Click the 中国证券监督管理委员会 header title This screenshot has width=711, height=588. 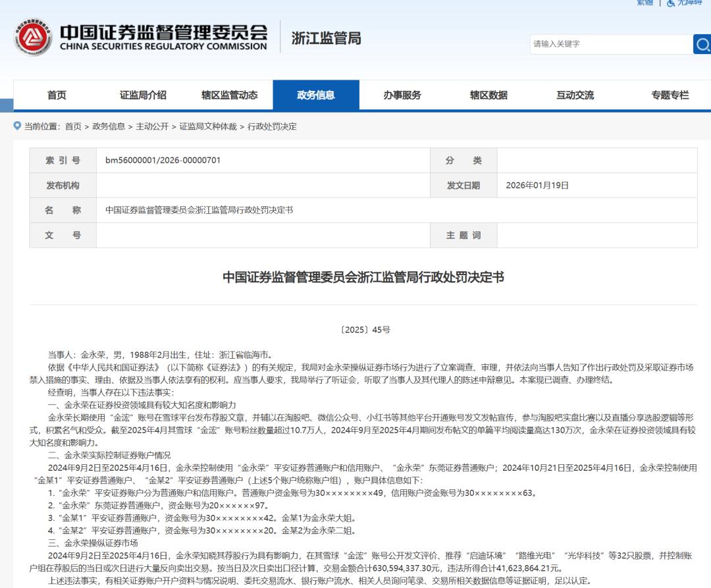[x=163, y=33]
